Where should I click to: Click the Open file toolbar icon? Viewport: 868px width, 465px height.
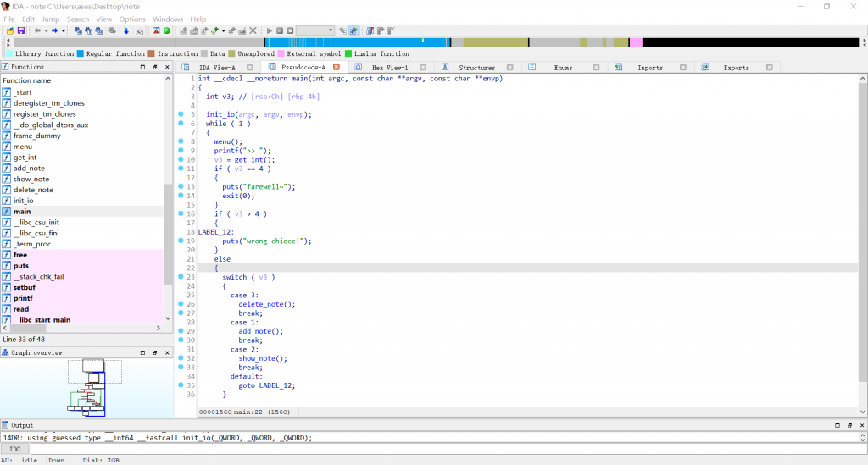(x=10, y=31)
